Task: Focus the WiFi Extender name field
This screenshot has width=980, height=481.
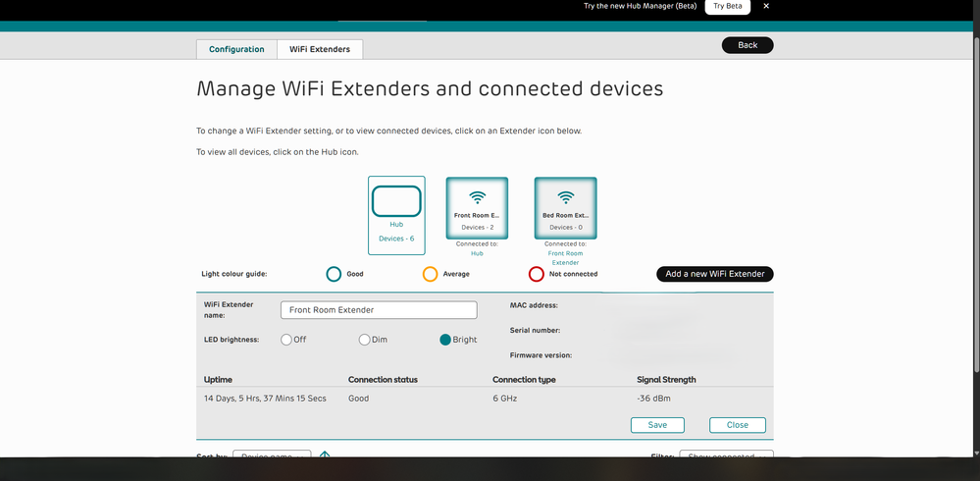Action: (x=379, y=310)
